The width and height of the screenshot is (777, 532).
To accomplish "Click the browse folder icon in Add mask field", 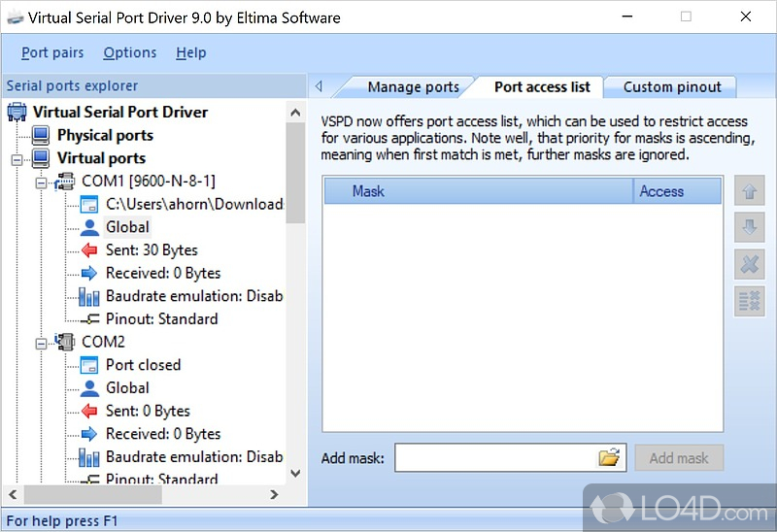I will click(x=609, y=458).
